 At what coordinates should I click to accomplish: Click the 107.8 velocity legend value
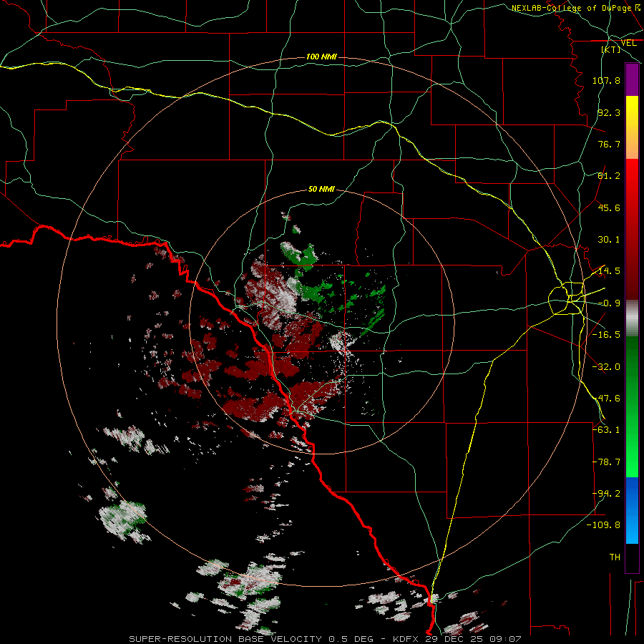click(x=606, y=80)
